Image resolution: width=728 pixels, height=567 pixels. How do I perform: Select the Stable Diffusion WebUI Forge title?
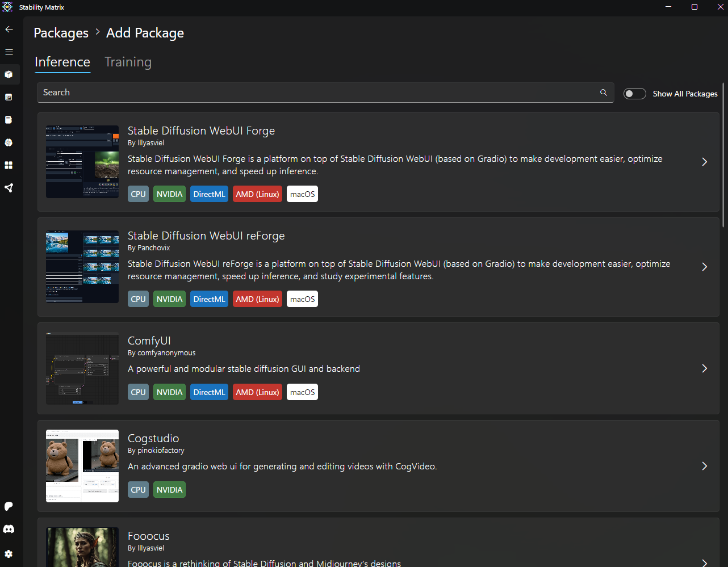(x=201, y=131)
